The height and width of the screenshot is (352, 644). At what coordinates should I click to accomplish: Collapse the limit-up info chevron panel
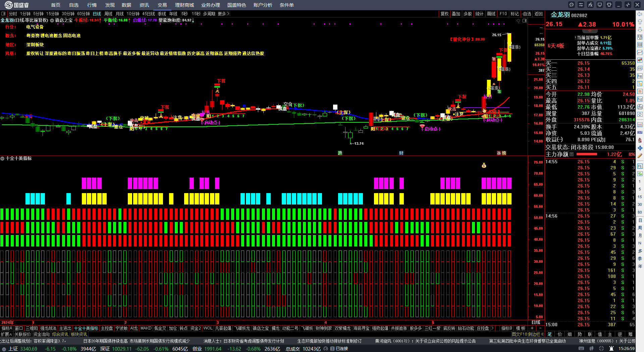coord(590,31)
